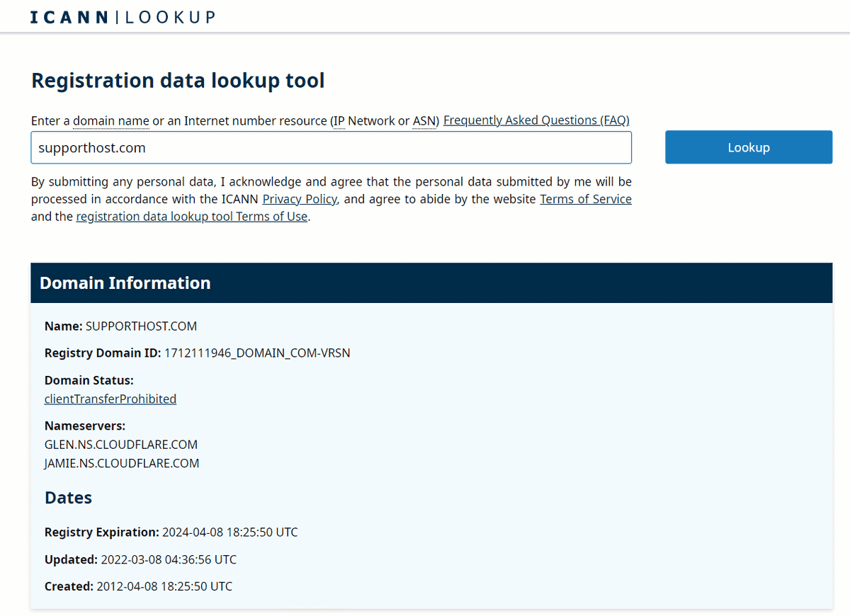
Task: Click the underlined 'ASN' abbreviation
Action: click(x=425, y=120)
